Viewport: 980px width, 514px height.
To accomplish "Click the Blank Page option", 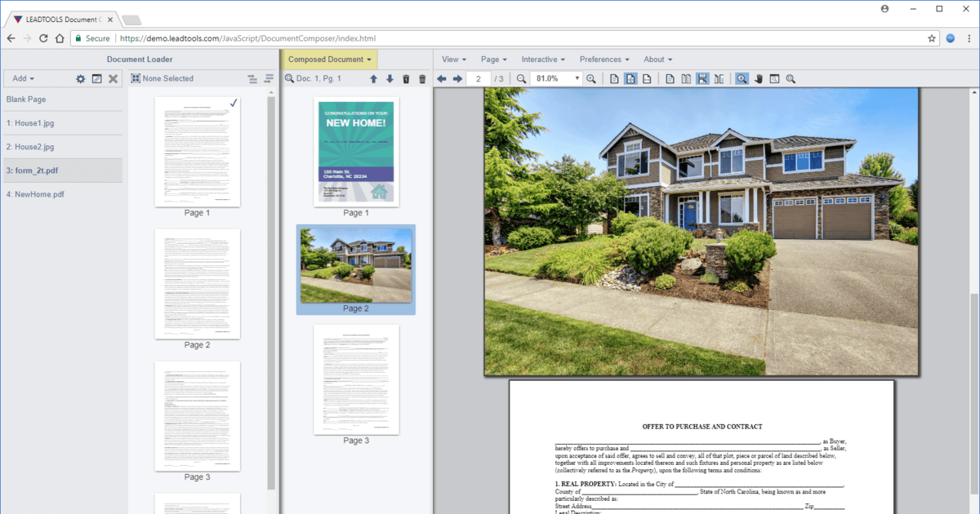I will tap(27, 99).
